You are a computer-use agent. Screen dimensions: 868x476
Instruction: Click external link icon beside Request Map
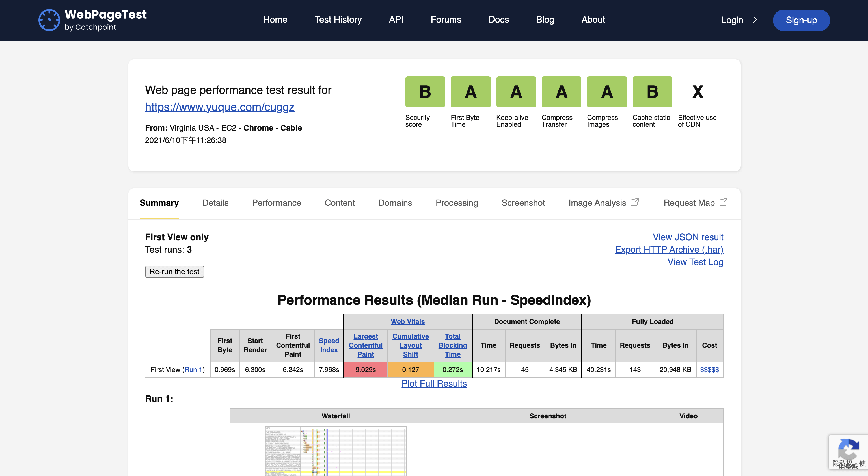tap(724, 202)
